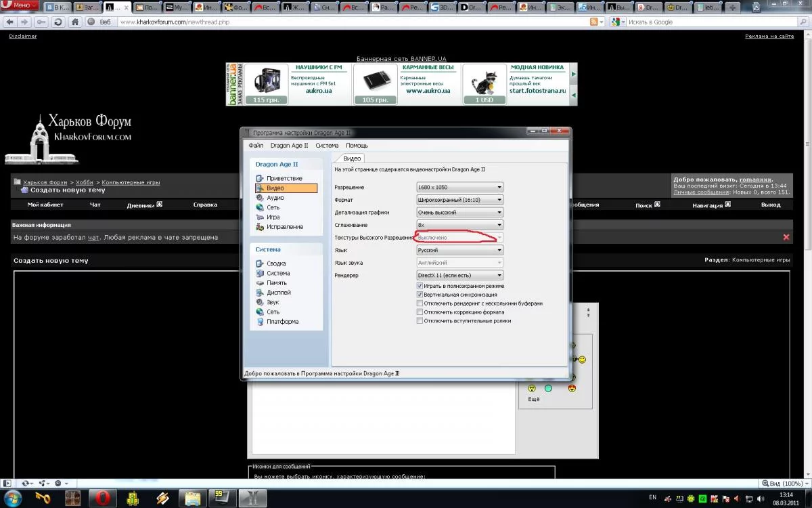Click the Текстуры Высокого Разрешения dropdown

pos(459,237)
